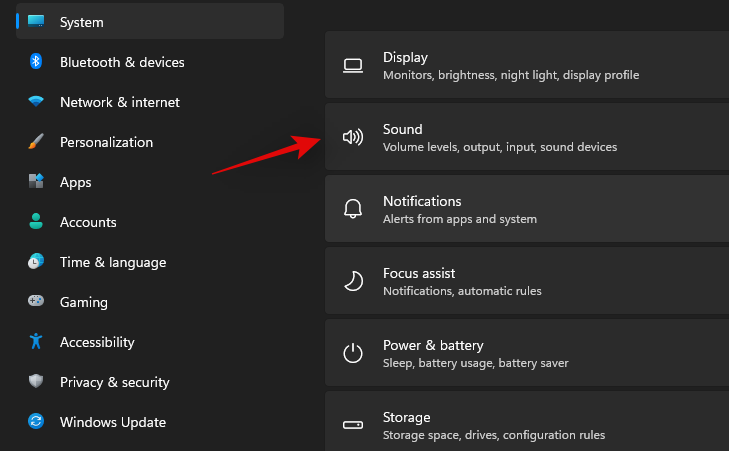Viewport: 729px width, 451px height.
Task: Click the Wi-Fi icon beside Network & internet
Action: [36, 102]
